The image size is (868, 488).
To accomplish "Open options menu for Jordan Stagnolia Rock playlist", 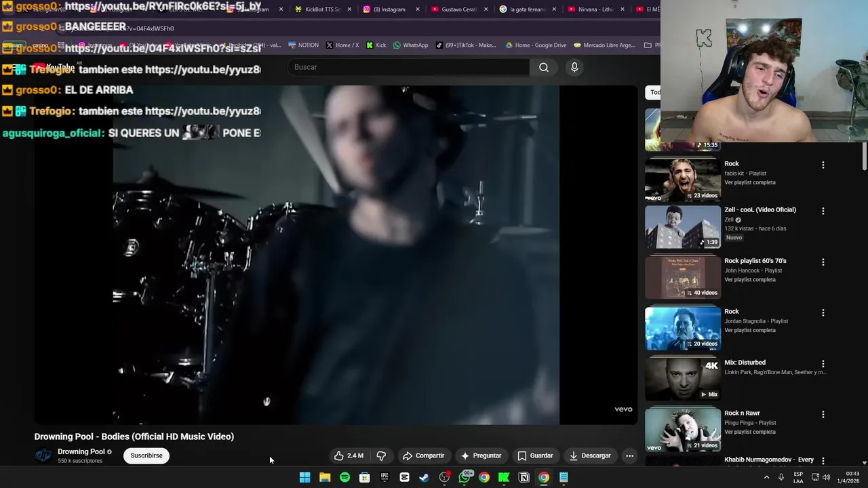I will tap(823, 312).
